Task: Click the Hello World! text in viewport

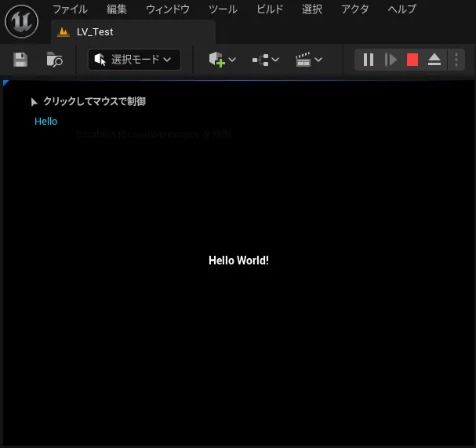Action: (238, 260)
